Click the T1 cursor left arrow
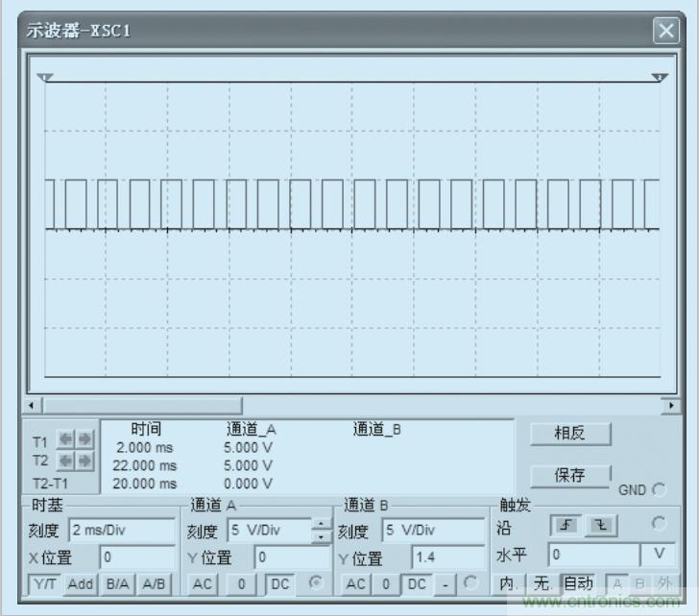 coord(64,440)
